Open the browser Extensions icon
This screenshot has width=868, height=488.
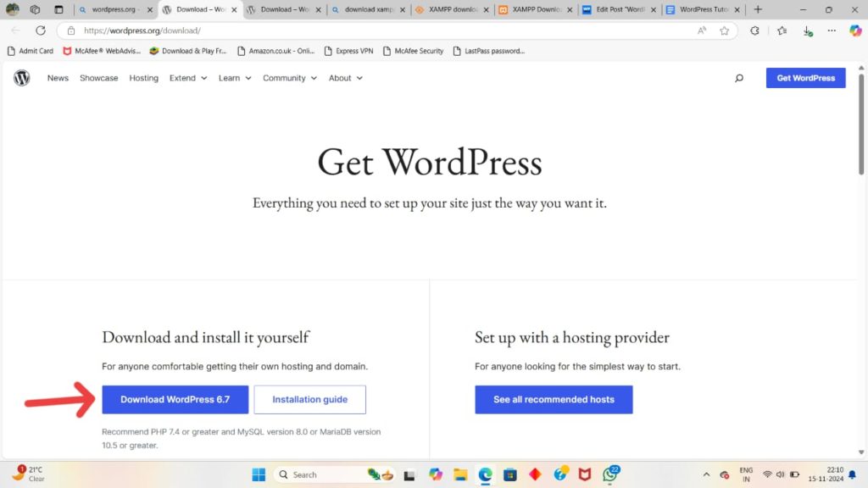click(x=754, y=31)
